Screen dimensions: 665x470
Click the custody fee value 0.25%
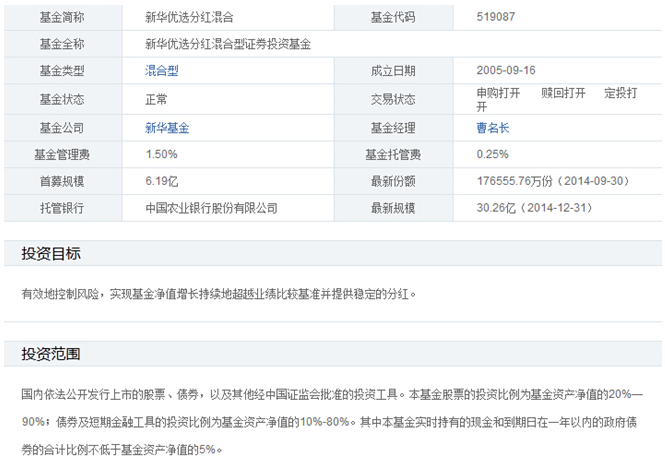click(492, 154)
